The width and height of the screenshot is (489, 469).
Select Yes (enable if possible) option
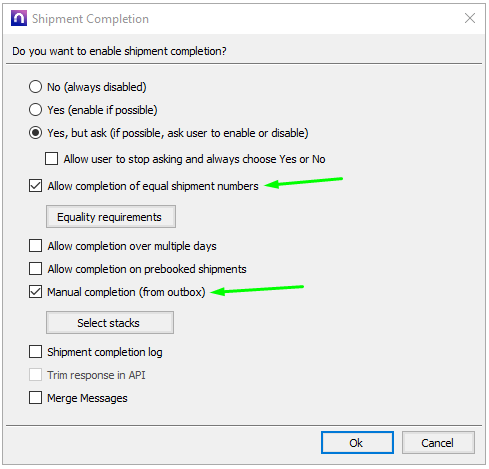pos(35,110)
